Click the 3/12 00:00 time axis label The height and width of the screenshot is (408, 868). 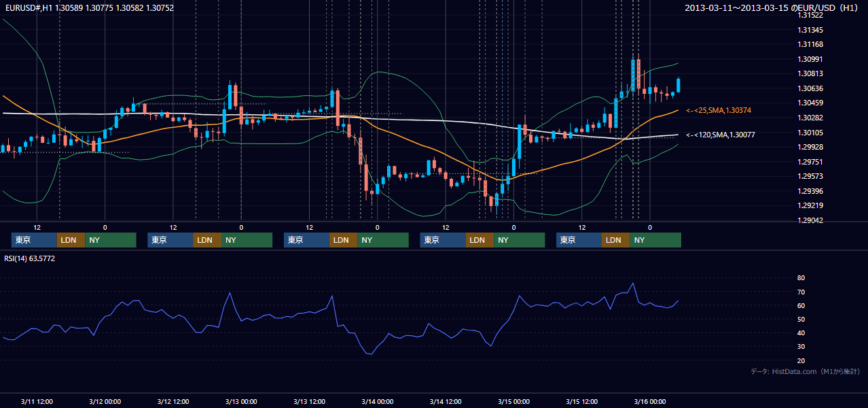tap(105, 401)
